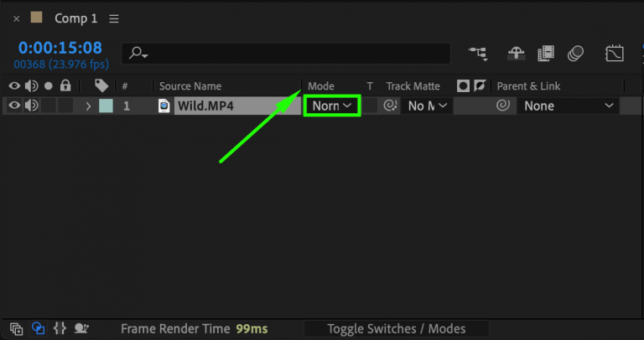The image size is (644, 340).
Task: Open the Parent & Link None dropdown
Action: pyautogui.click(x=569, y=106)
